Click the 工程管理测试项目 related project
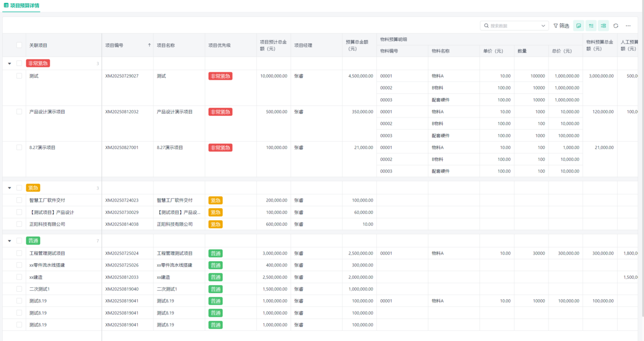 click(47, 253)
